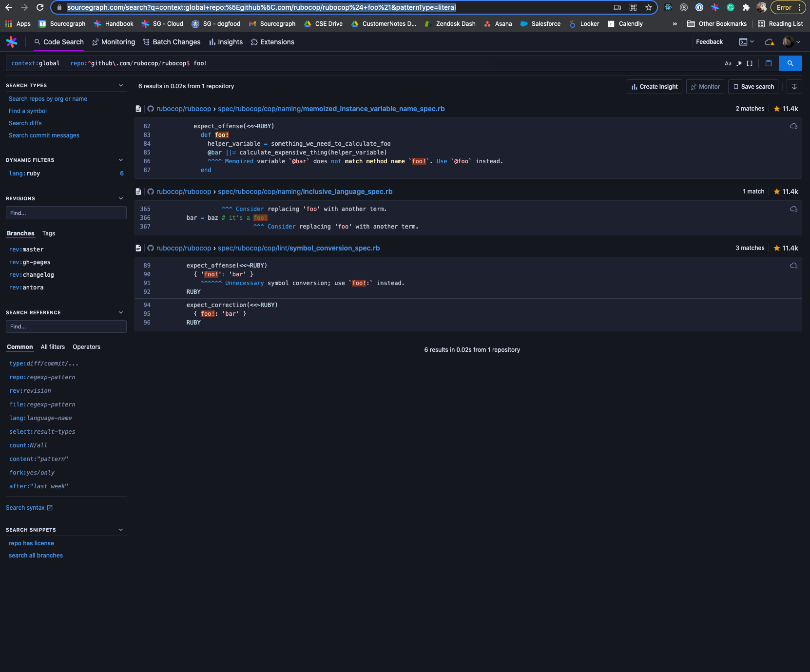Collapse the Revisions section
This screenshot has height=672, width=810.
tap(121, 198)
